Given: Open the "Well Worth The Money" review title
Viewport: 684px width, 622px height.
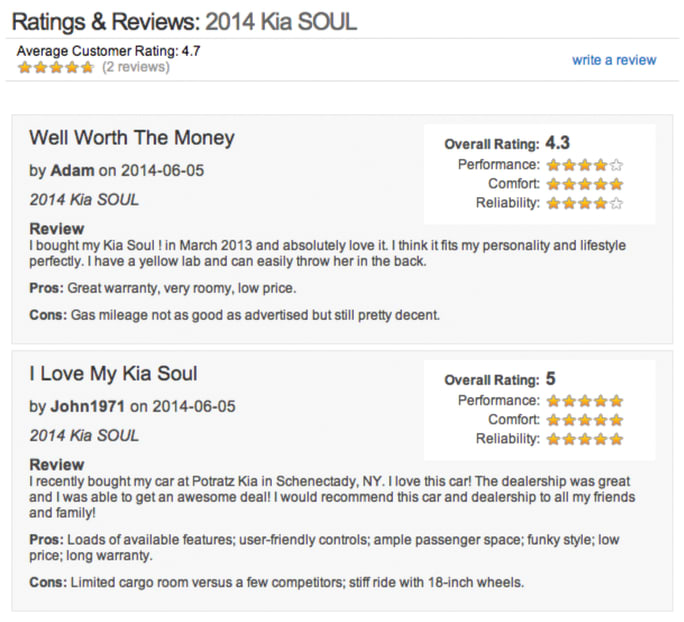Looking at the screenshot, I should pyautogui.click(x=132, y=138).
